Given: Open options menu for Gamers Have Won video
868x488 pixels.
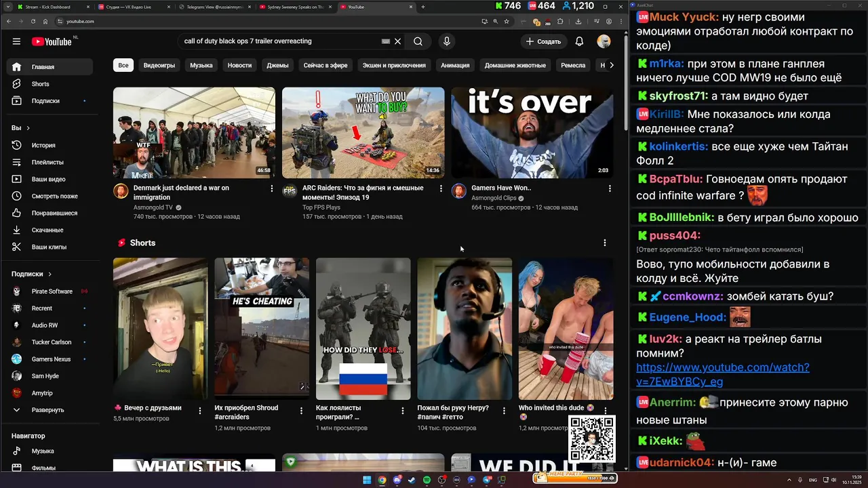Looking at the screenshot, I should [610, 188].
